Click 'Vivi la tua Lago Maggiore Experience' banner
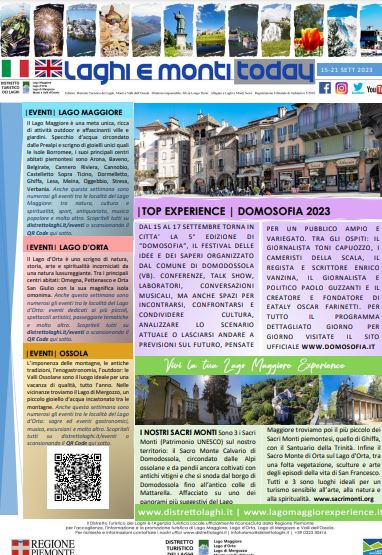The height and width of the screenshot is (555, 382). 254,366
